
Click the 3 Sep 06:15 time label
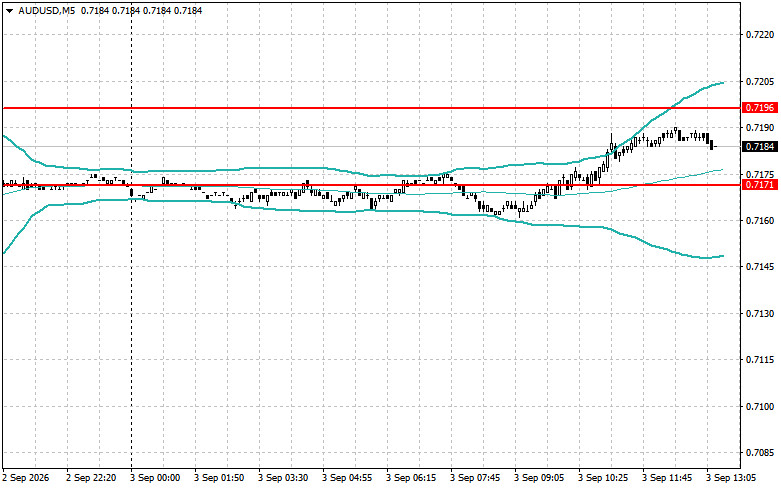pyautogui.click(x=411, y=478)
